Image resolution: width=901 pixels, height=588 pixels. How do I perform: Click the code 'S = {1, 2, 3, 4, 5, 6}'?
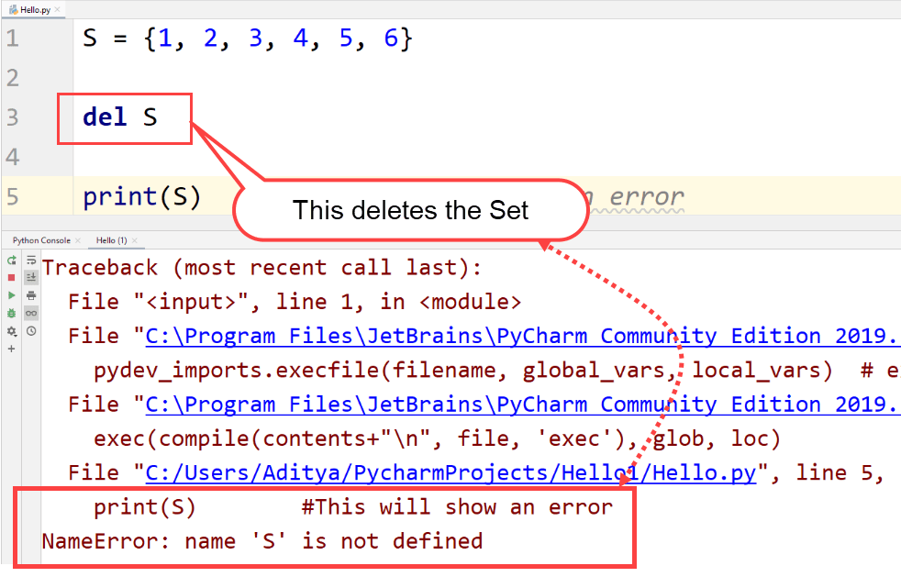pyautogui.click(x=248, y=39)
